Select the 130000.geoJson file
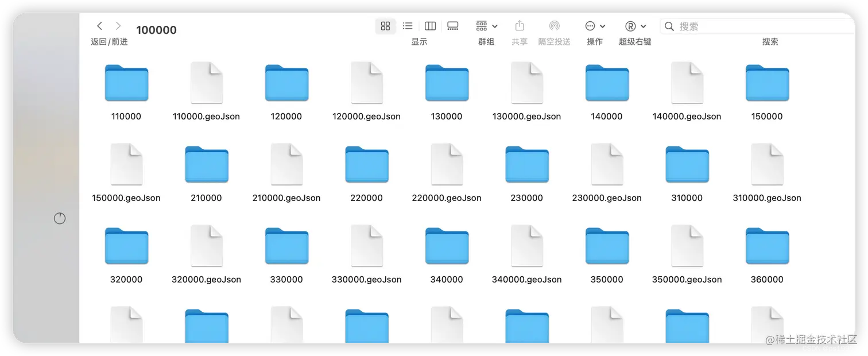Viewport: 868px width, 356px height. 527,83
